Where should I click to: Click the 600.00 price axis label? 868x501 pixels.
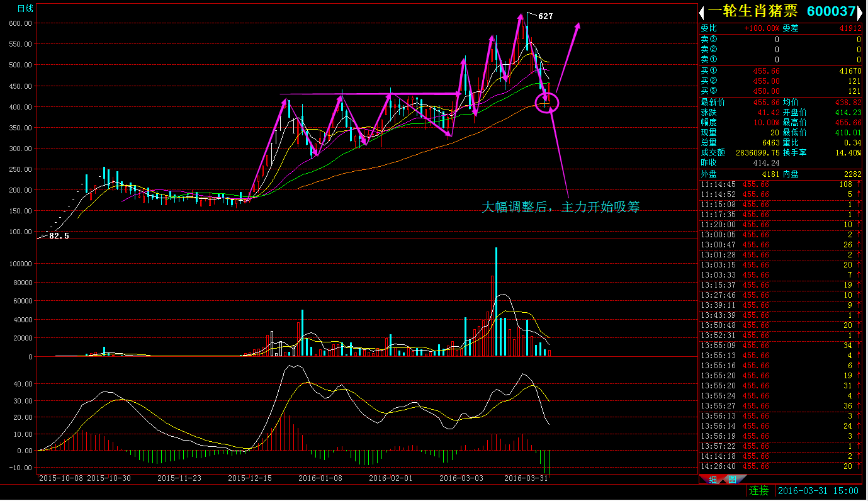click(21, 23)
